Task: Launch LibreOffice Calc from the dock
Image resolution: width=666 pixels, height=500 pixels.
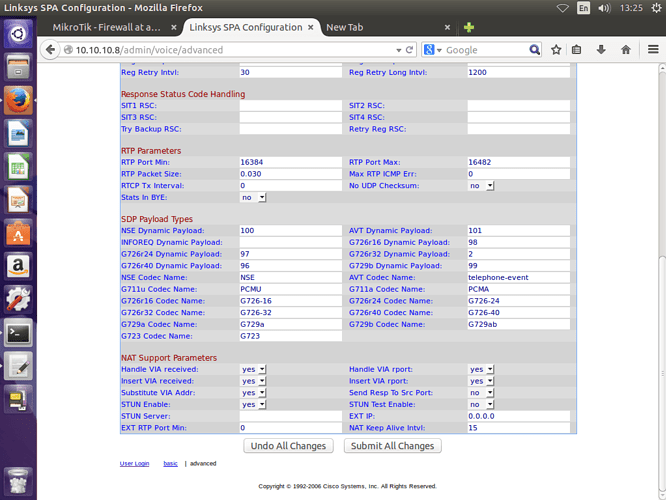Action: coord(18,167)
